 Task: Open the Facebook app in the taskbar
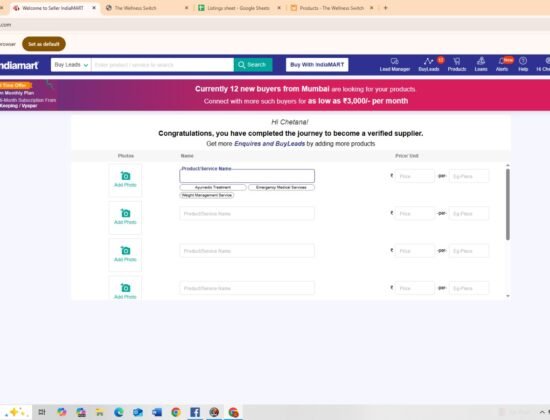[195, 412]
